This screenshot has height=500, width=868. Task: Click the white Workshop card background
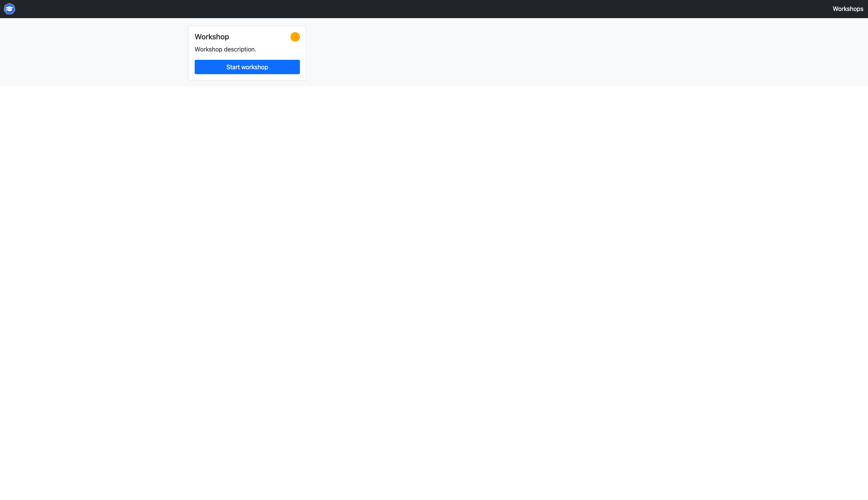click(x=280, y=48)
